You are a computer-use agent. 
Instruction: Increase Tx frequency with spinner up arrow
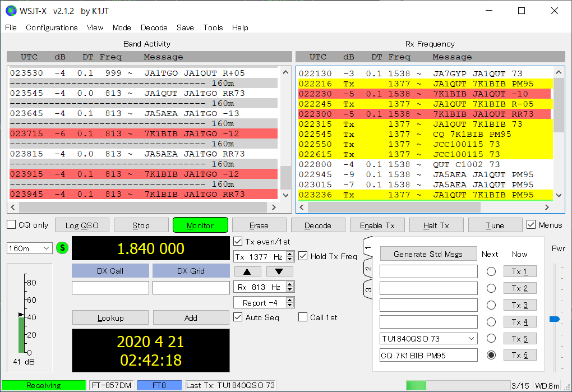coord(290,254)
